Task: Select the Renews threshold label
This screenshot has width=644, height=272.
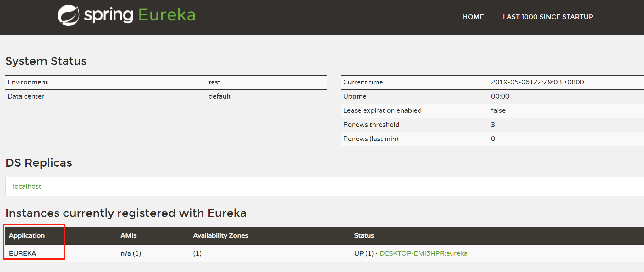Action: click(x=371, y=125)
